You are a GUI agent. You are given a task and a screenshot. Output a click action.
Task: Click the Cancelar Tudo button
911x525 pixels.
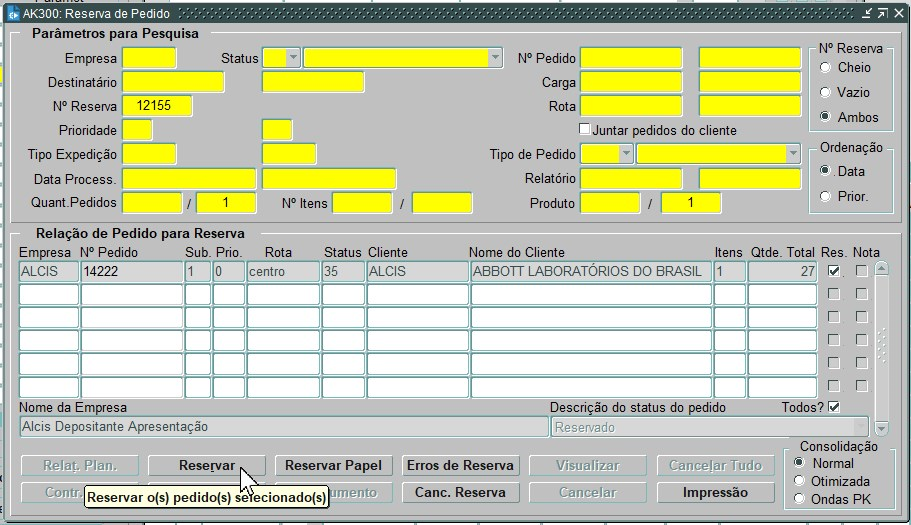pyautogui.click(x=715, y=465)
